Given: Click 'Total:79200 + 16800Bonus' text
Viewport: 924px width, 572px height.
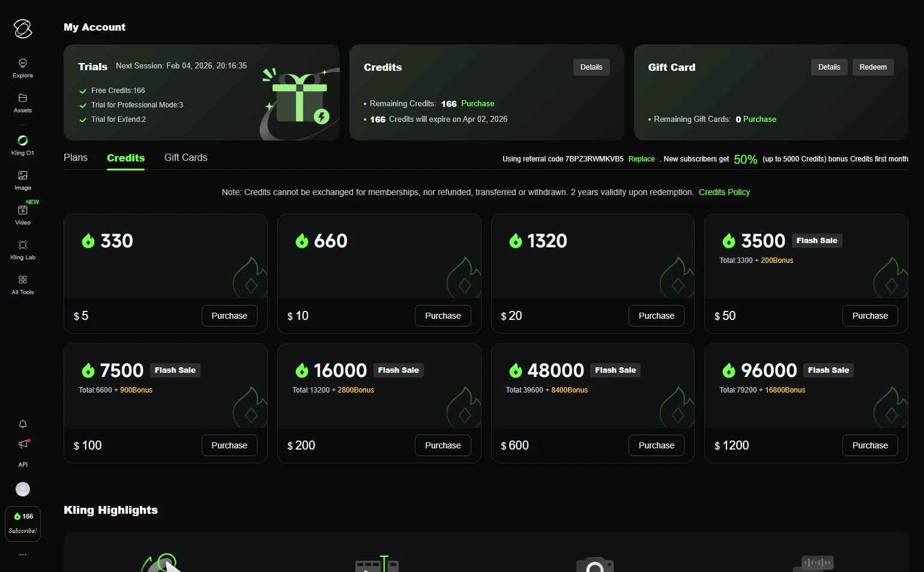Looking at the screenshot, I should point(762,390).
